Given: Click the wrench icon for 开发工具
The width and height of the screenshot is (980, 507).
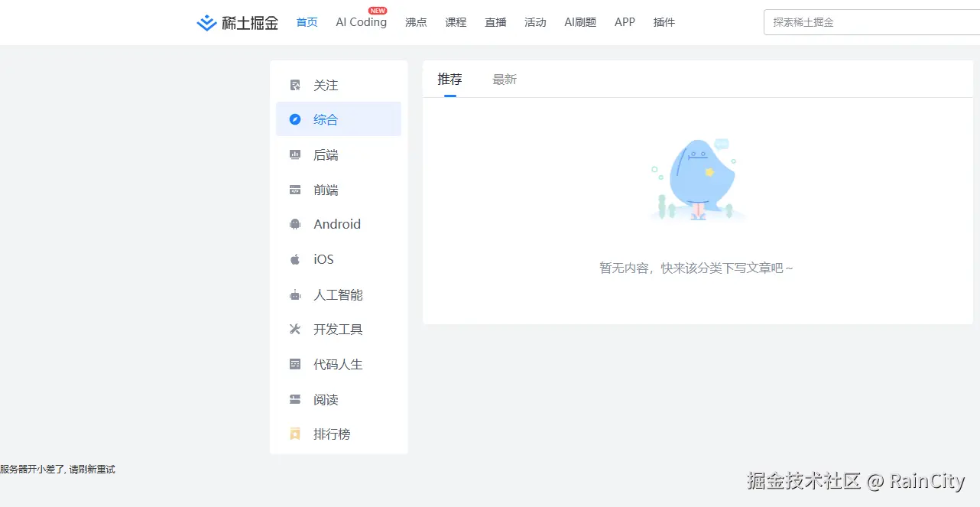Looking at the screenshot, I should point(295,329).
